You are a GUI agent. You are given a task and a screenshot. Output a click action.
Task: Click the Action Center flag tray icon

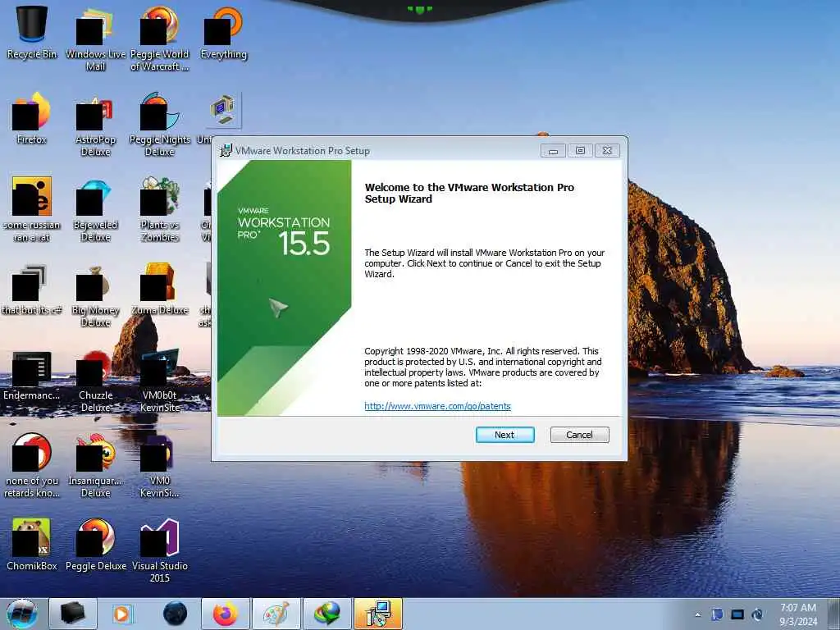717,614
